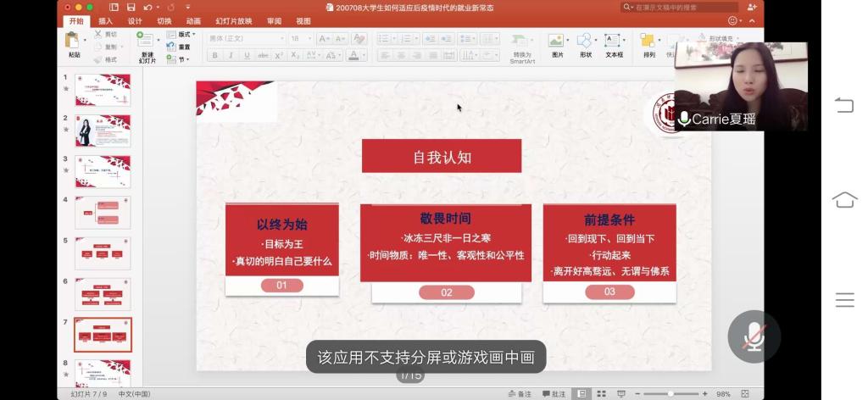The width and height of the screenshot is (868, 400).
Task: Unmute the red crossed microphone button
Action: (753, 337)
